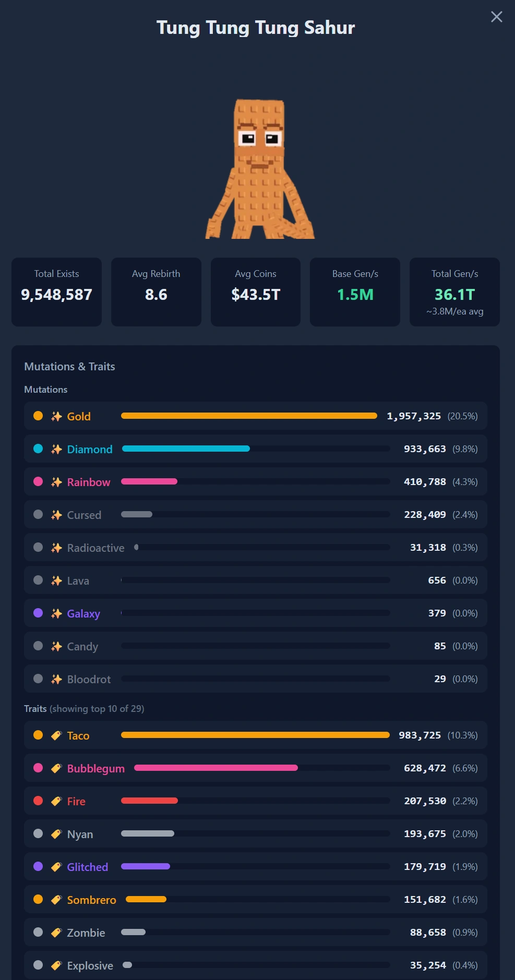Click the Mutations & Traits heading
Screen dimensions: 515x980
(x=69, y=367)
